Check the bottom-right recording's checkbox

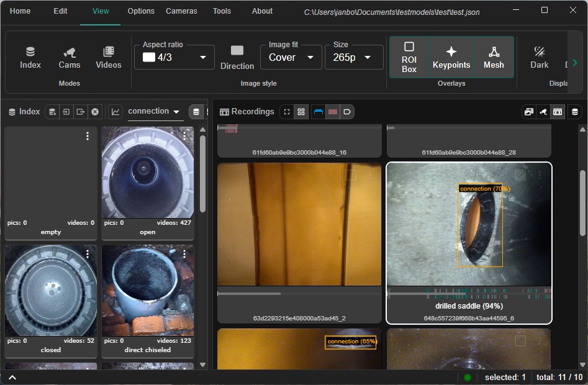point(520,341)
